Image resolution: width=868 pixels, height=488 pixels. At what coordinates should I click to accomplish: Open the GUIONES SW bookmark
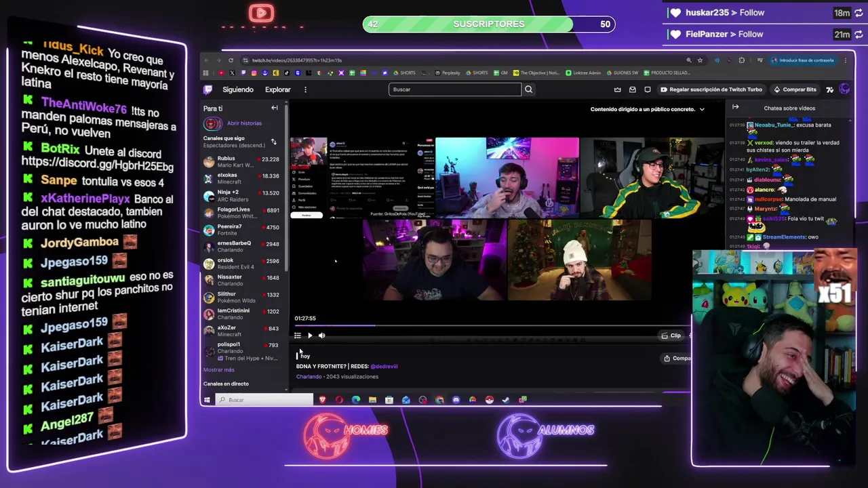pyautogui.click(x=622, y=73)
